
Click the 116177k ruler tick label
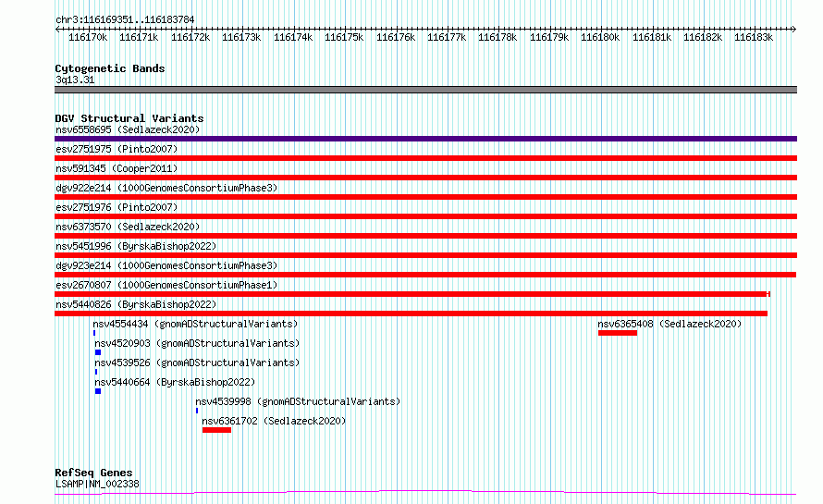(447, 37)
